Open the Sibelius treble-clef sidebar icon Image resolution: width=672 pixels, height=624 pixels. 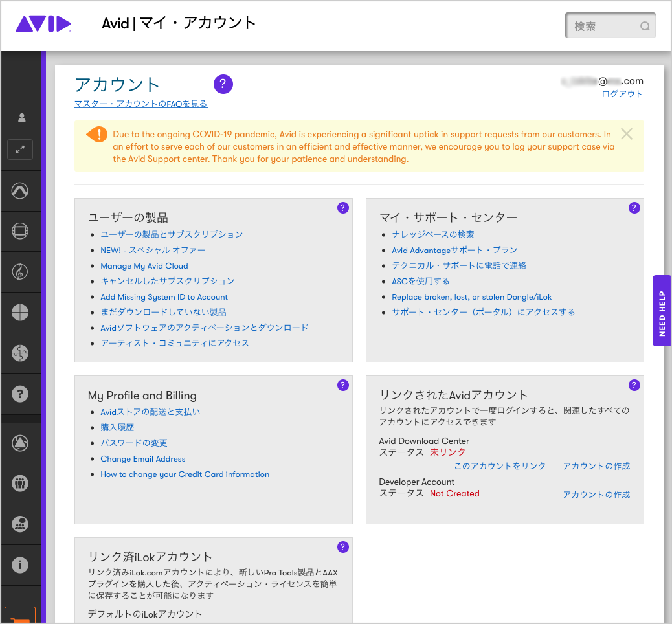(20, 272)
